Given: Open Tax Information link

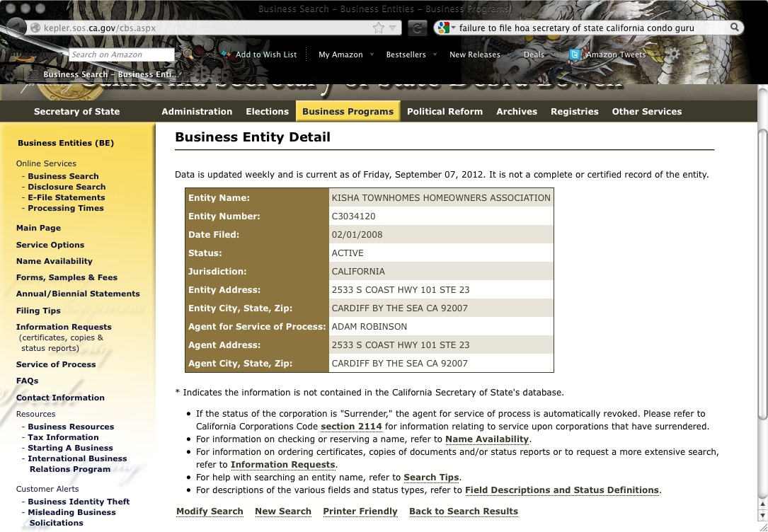Looking at the screenshot, I should 63,437.
